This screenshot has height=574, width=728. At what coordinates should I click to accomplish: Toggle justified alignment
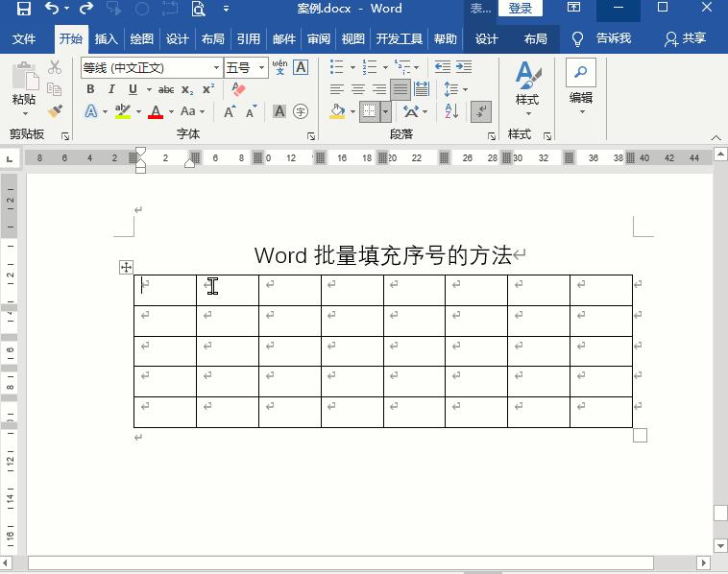[x=400, y=89]
